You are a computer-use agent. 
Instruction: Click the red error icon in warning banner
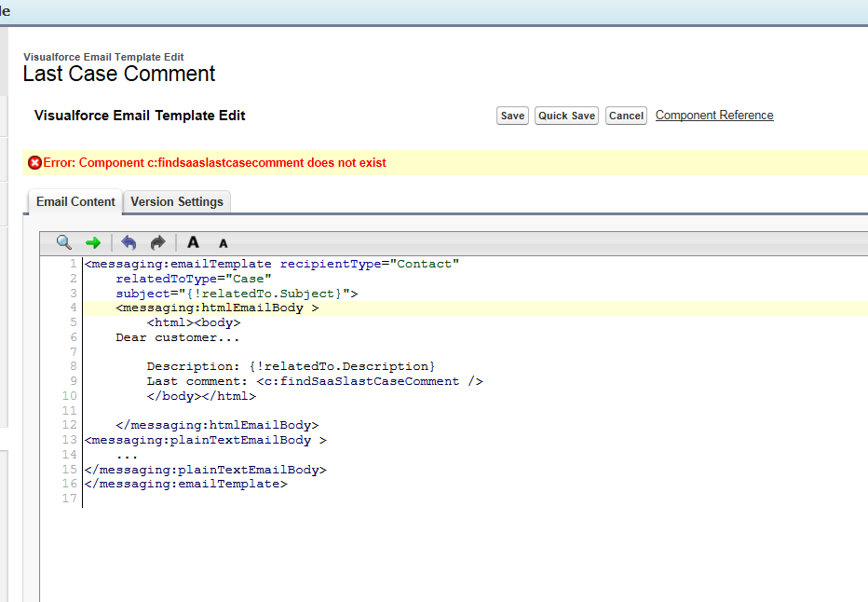click(x=34, y=163)
